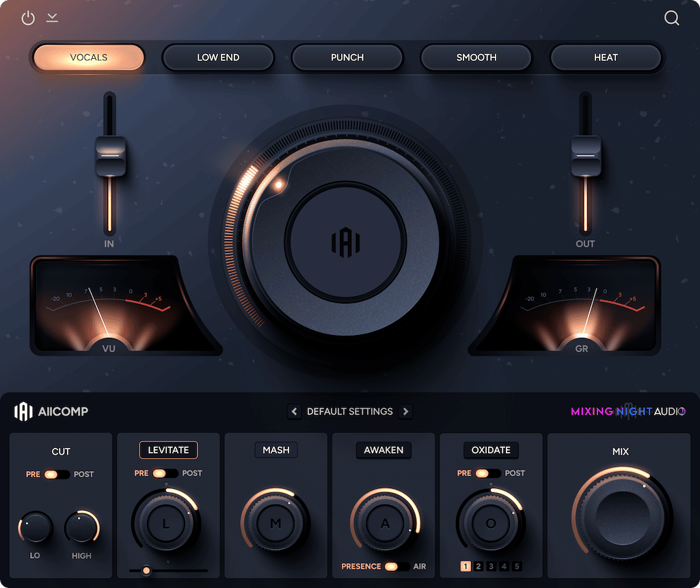Click the Oxidate O knob
This screenshot has width=700, height=588.
pos(491,523)
